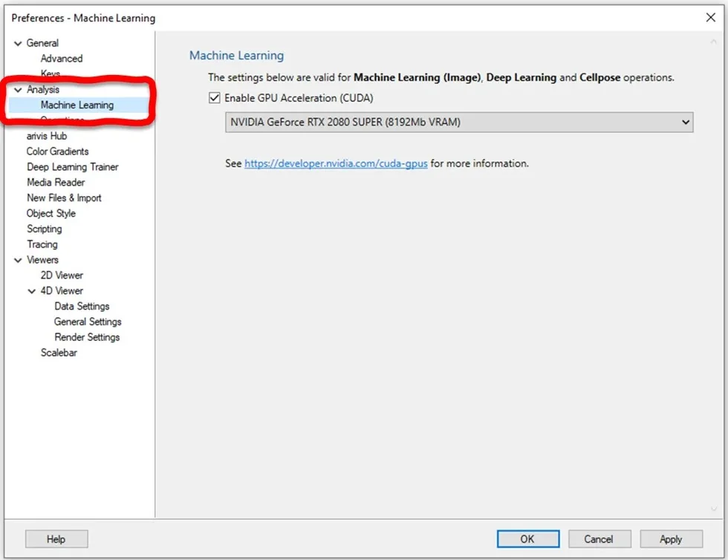Apply the current preference changes
Image resolution: width=728 pixels, height=560 pixels.
(x=671, y=538)
